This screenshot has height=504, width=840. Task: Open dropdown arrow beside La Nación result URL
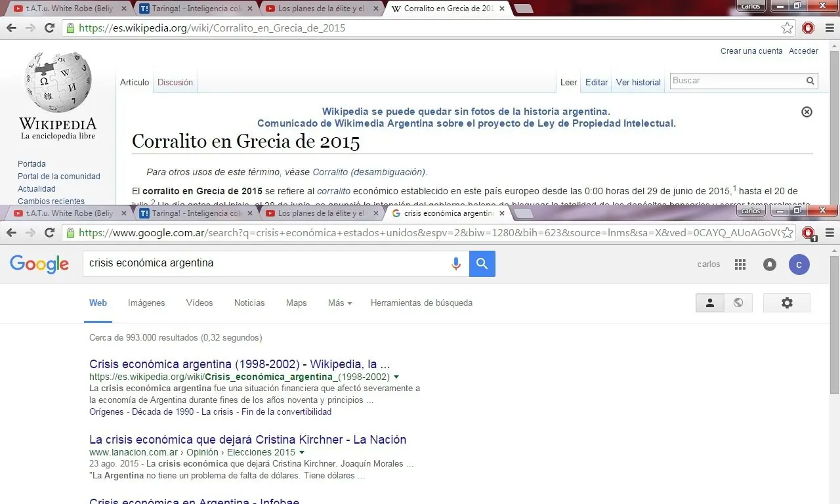click(x=302, y=453)
